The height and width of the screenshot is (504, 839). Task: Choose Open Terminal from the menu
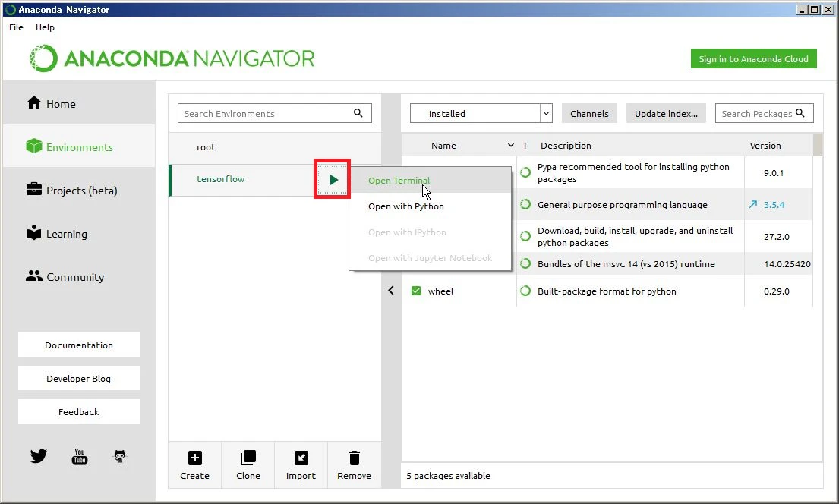coord(431,181)
